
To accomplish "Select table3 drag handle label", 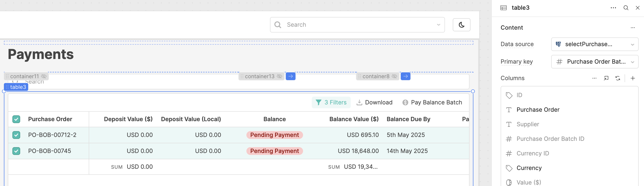I will pos(16,87).
